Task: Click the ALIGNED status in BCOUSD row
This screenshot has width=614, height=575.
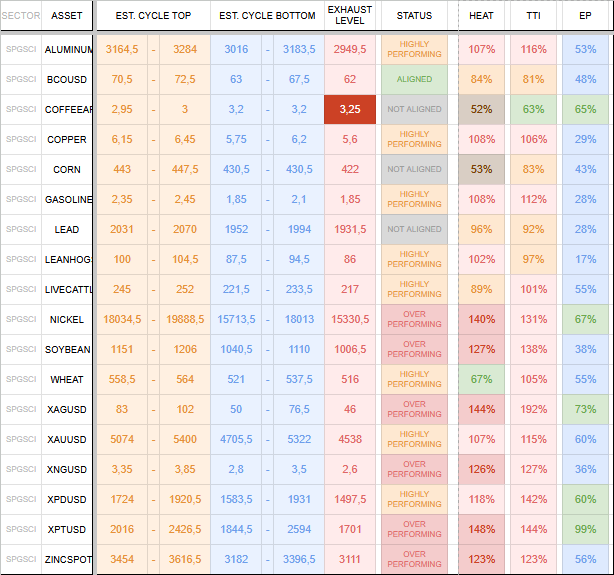Action: click(414, 80)
